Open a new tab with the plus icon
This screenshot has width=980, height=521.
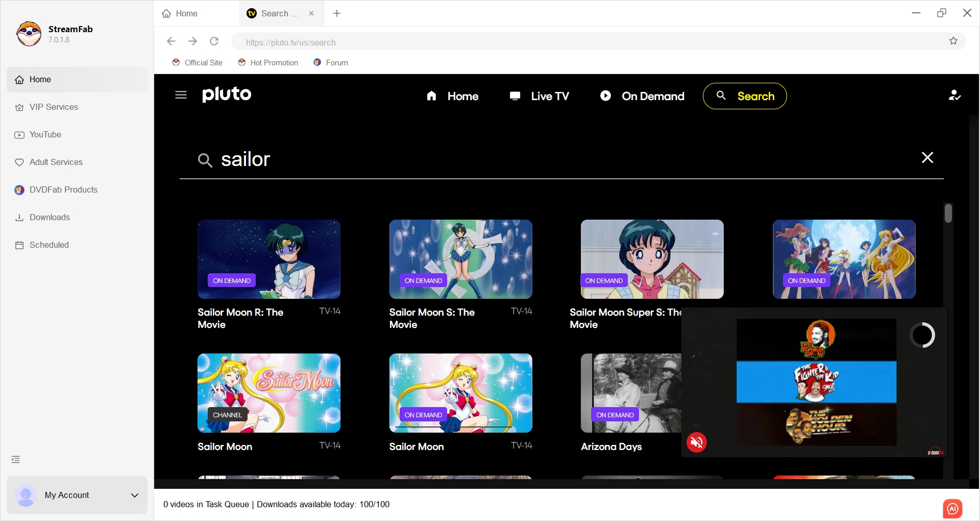pyautogui.click(x=337, y=13)
